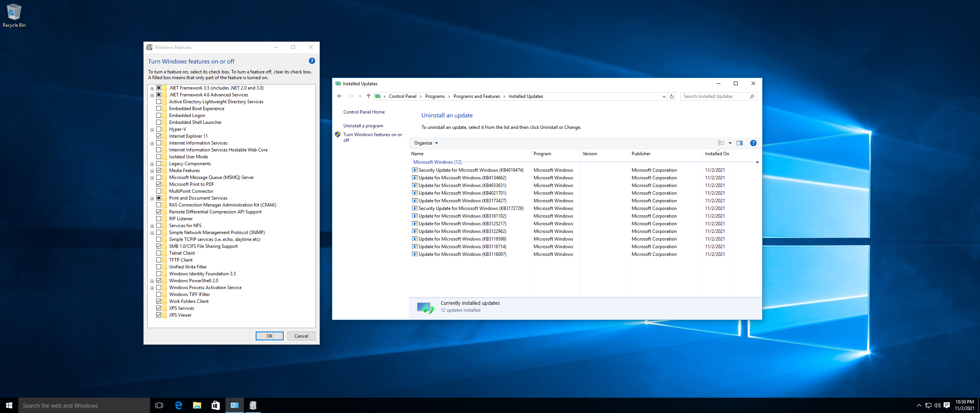The width and height of the screenshot is (980, 413).
Task: Launch Microsoft Edge from the taskbar
Action: pos(178,405)
